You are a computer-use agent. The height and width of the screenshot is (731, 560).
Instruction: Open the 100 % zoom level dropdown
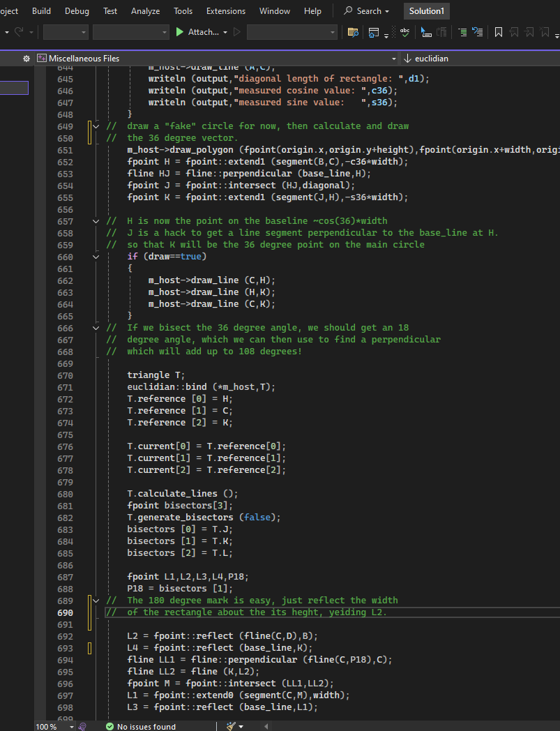pos(70,726)
